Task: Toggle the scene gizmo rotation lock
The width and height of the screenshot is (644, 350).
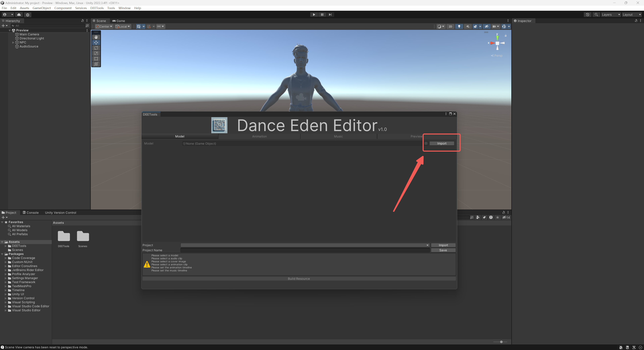Action: pos(505,36)
